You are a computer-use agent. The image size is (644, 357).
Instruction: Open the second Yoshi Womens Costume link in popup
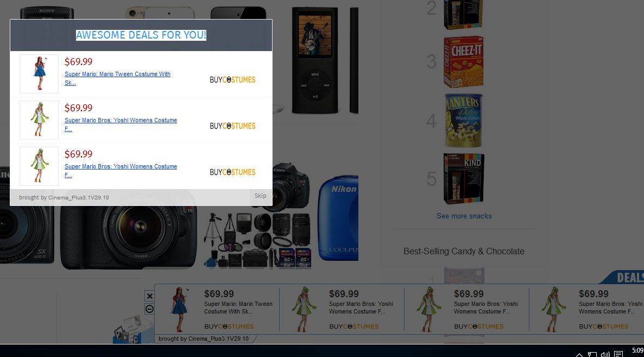click(121, 124)
